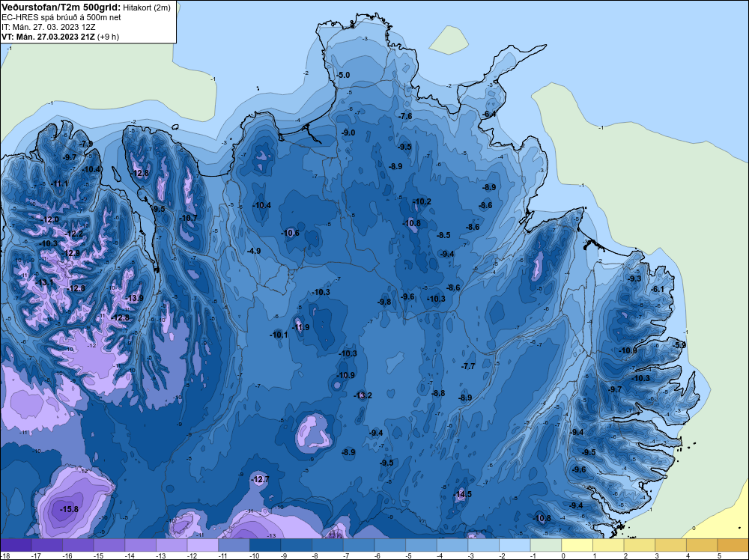This screenshot has height=560, width=749.
Task: Click the -7.6 temperature value
Action: 405,117
